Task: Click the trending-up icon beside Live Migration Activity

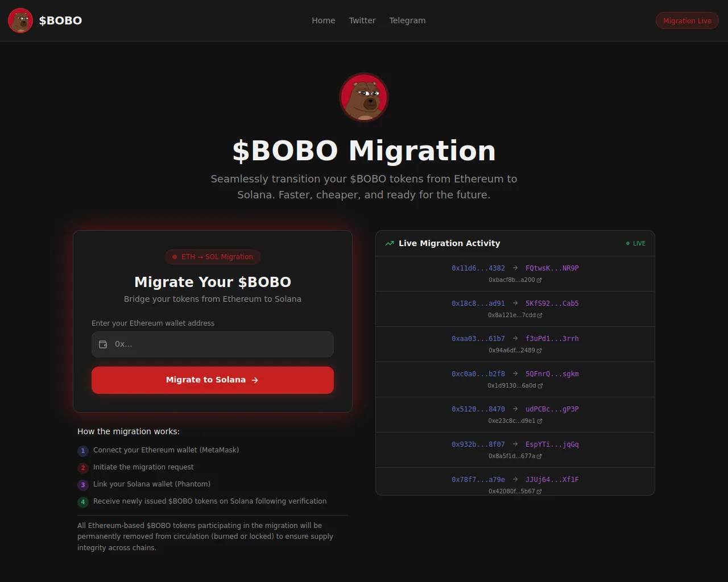Action: pos(390,243)
